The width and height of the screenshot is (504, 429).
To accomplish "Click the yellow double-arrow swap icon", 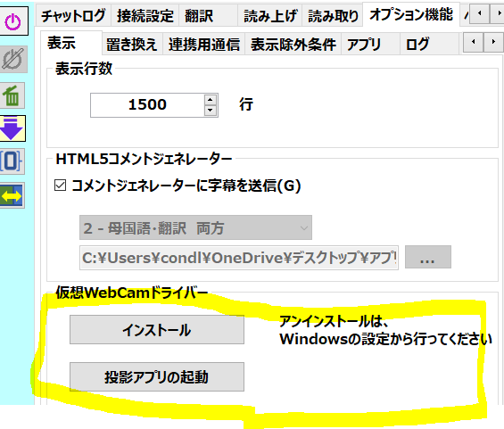I will tap(12, 195).
